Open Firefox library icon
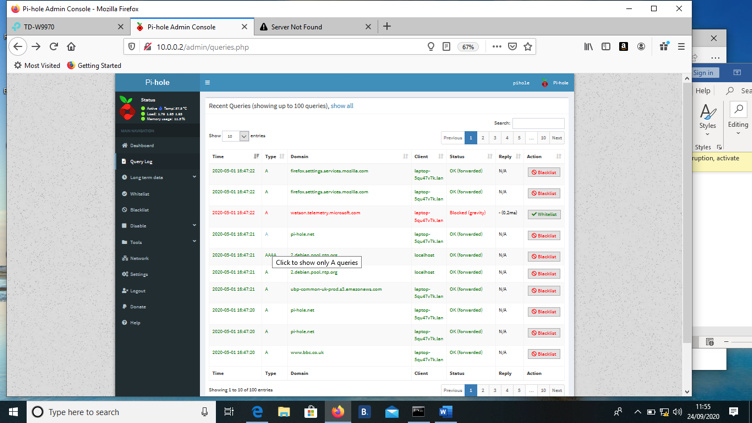Image resolution: width=752 pixels, height=423 pixels. coord(588,47)
